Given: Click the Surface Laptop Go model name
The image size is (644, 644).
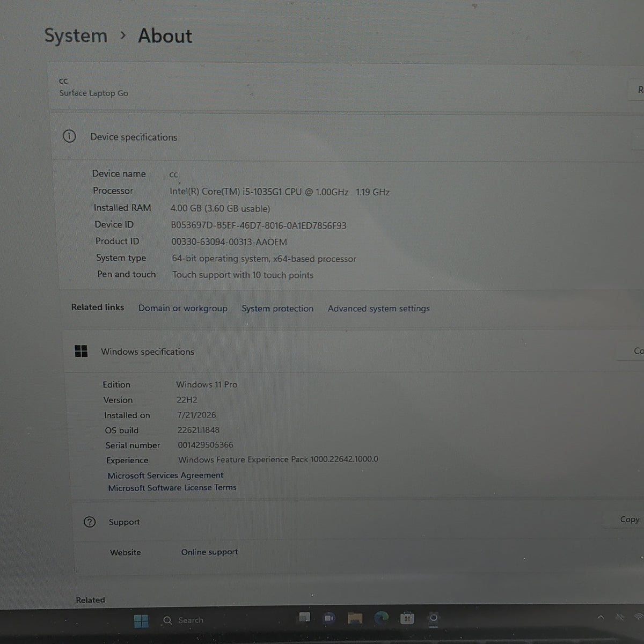Looking at the screenshot, I should (x=94, y=93).
